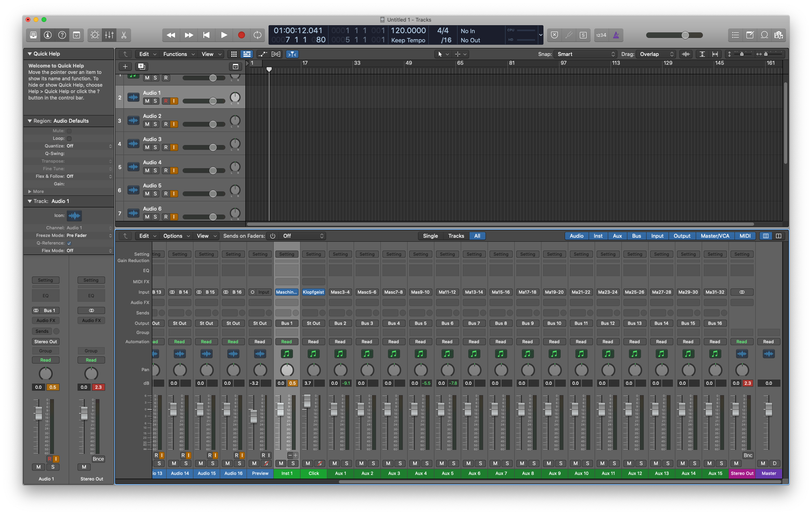Collapse the Region: Audio Defaults section

[30, 121]
